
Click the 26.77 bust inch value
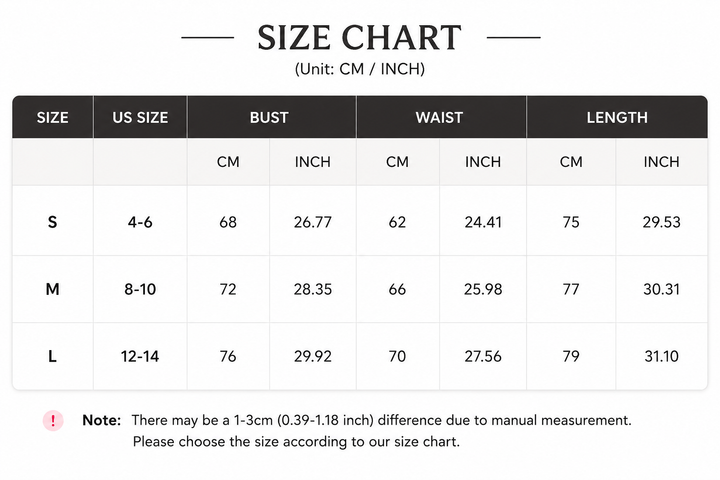pyautogui.click(x=313, y=222)
